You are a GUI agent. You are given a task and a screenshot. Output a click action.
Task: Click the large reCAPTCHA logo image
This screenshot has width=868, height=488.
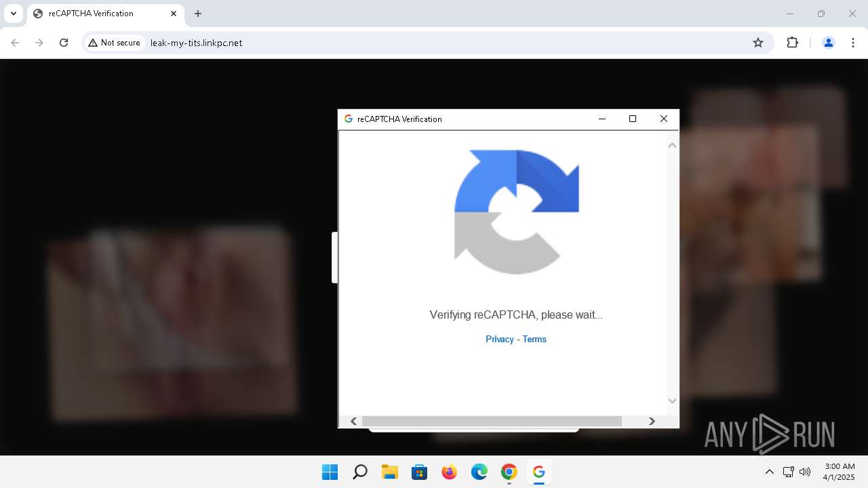(x=516, y=212)
